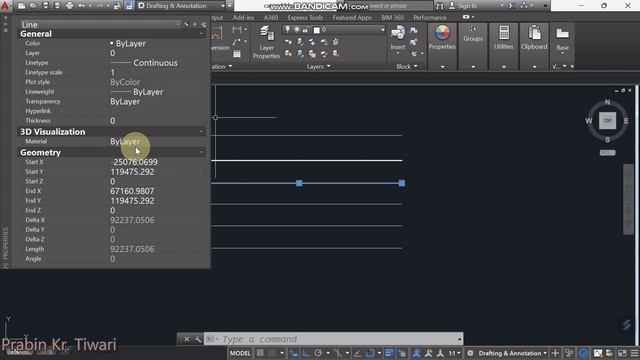Click the Clean Screen icon in status bar

[x=622, y=353]
